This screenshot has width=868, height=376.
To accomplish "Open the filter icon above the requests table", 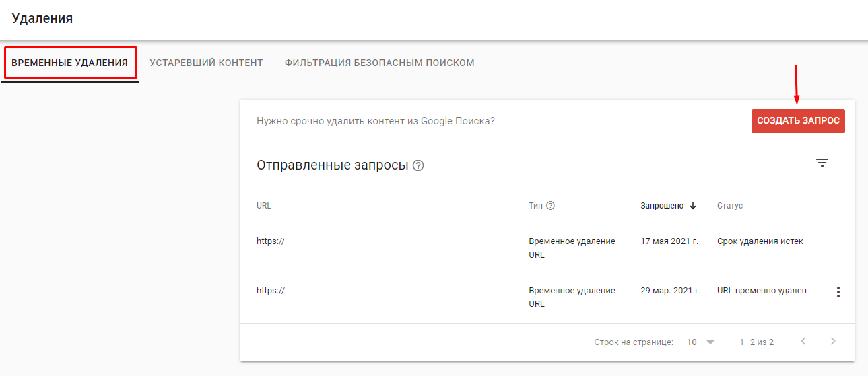I will (x=822, y=163).
